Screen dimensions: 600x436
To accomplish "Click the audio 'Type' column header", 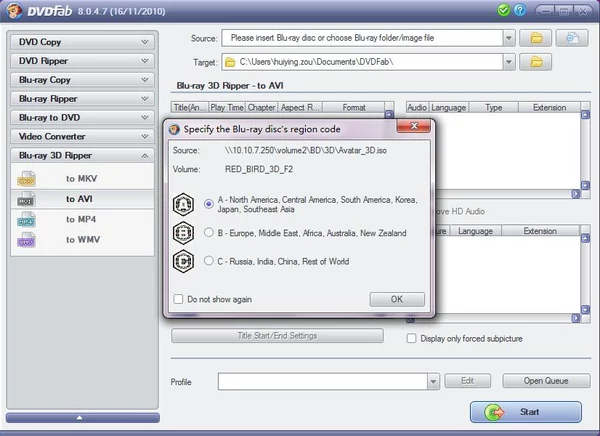I will coord(494,108).
